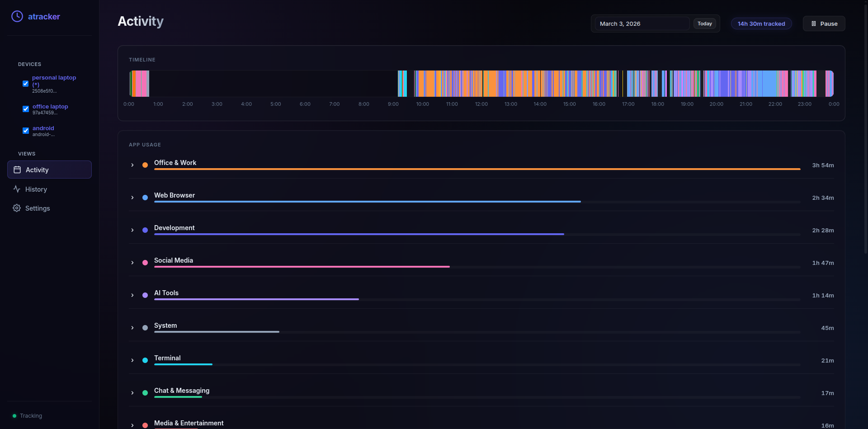
Task: Expand the Development category chevron
Action: tap(132, 230)
